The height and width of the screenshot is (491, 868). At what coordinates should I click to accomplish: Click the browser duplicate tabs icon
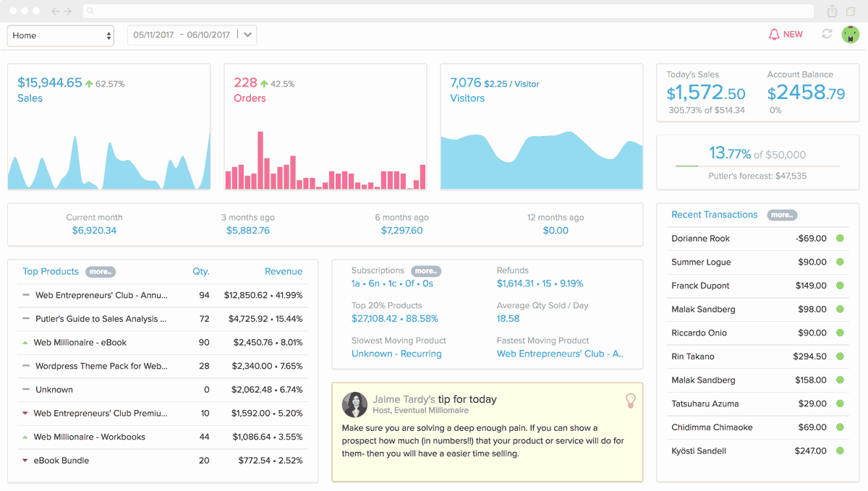(851, 12)
